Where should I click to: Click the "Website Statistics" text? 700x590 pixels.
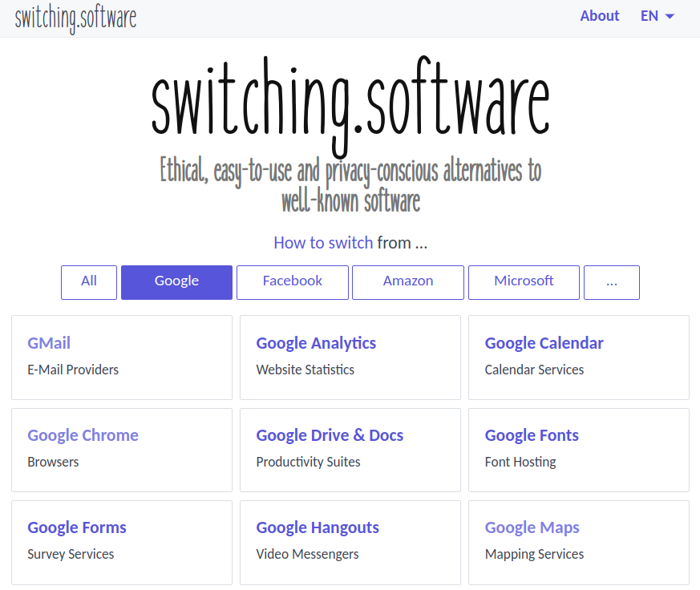(305, 370)
